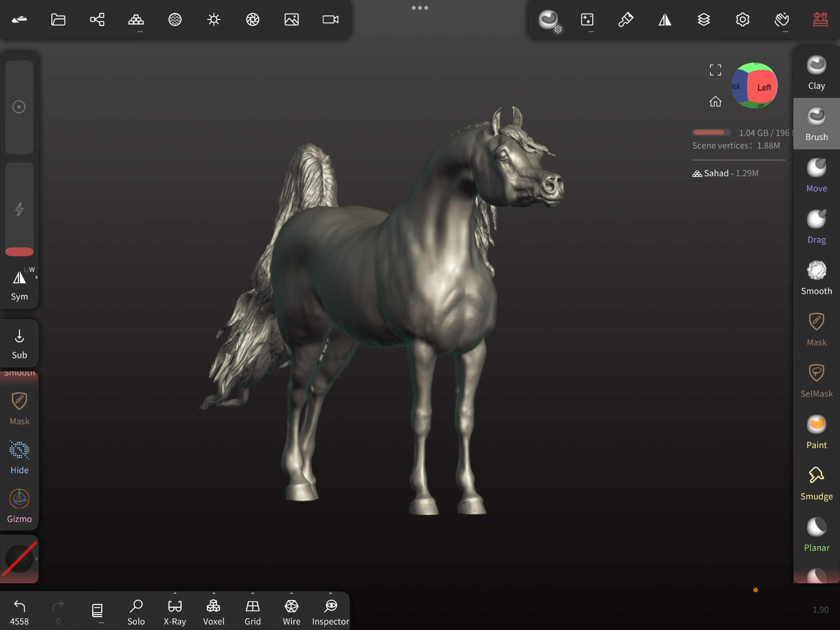Select the Clay sculpting tool
The width and height of the screenshot is (840, 630).
816,72
